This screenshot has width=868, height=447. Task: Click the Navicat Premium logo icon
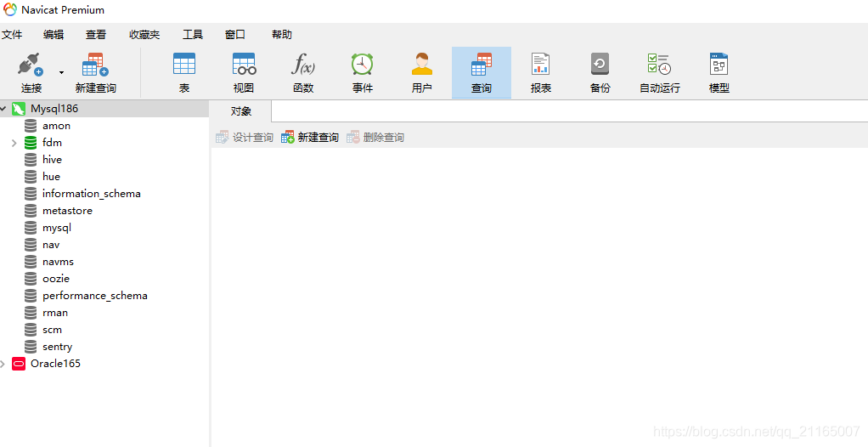(10, 9)
